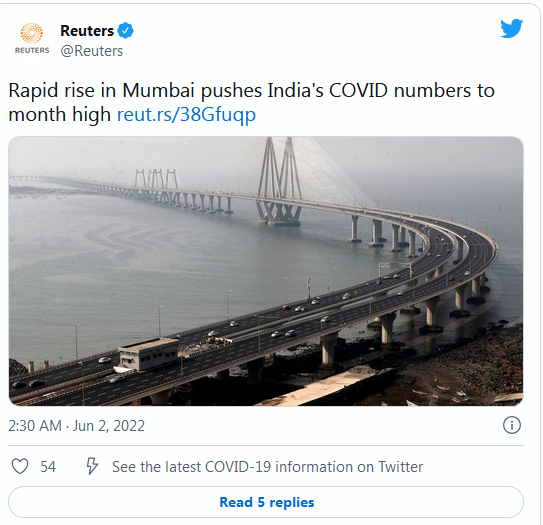Click the REUTERS wordmark beneath the logo

tap(32, 51)
